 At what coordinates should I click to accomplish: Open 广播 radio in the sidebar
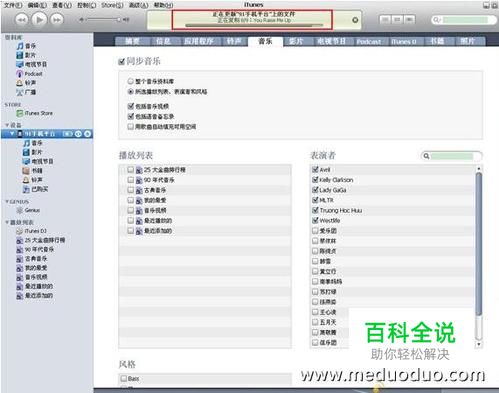26,92
